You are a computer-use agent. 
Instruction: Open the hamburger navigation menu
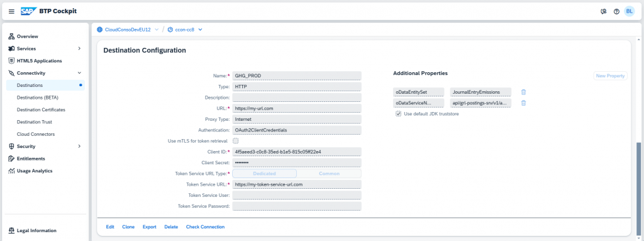[x=11, y=11]
